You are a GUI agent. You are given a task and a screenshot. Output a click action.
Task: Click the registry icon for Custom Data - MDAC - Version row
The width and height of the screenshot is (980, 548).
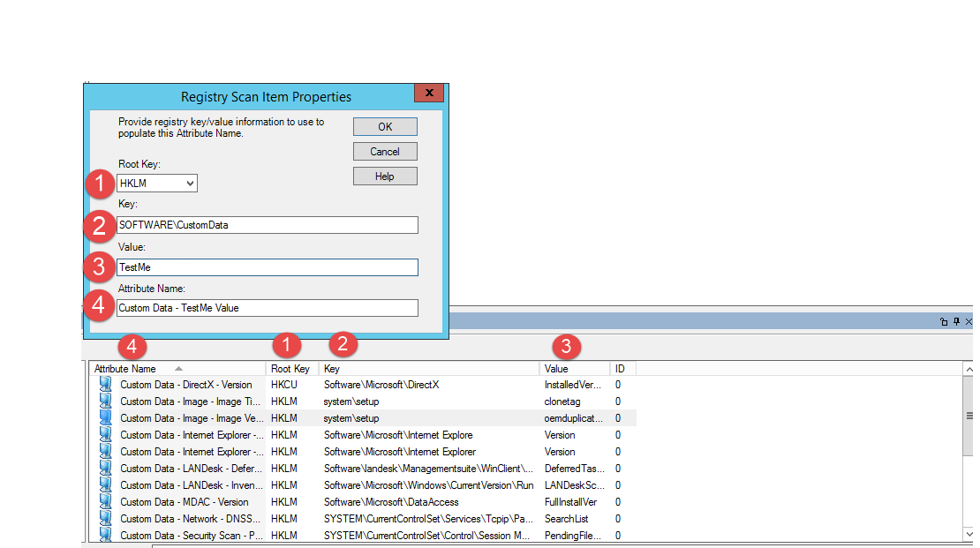coord(107,501)
